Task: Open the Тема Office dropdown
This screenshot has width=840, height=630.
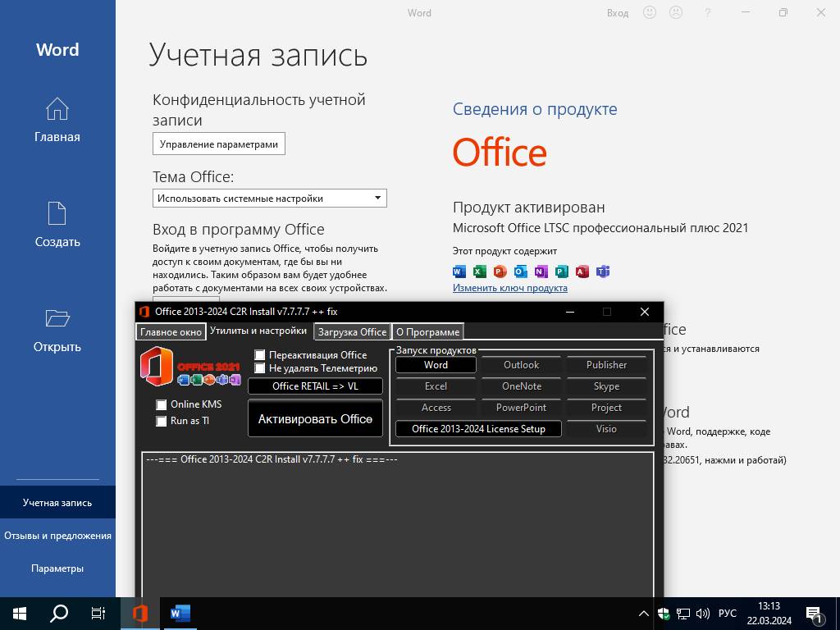Action: pyautogui.click(x=269, y=199)
